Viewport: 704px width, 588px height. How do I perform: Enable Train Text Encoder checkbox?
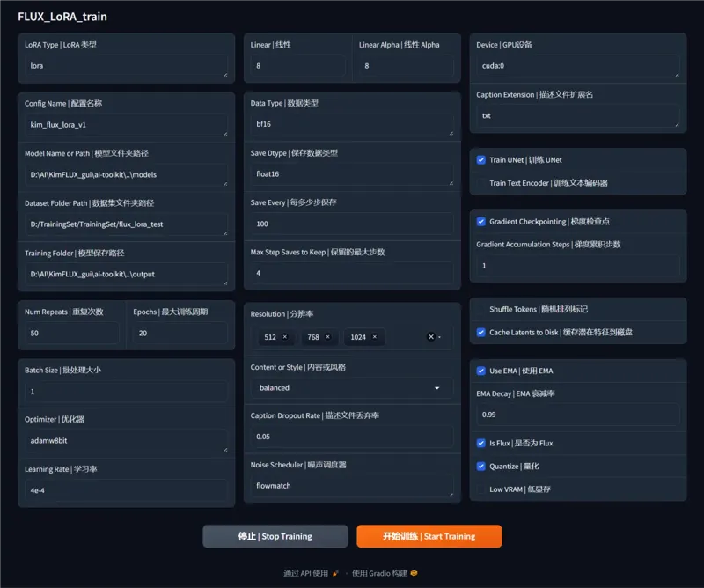480,183
